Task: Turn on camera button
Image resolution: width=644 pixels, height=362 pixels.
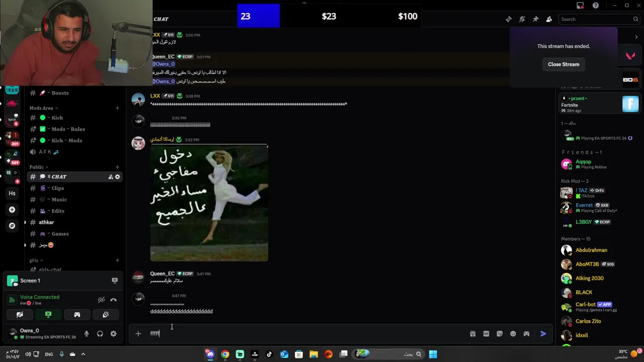Action: pos(20,315)
